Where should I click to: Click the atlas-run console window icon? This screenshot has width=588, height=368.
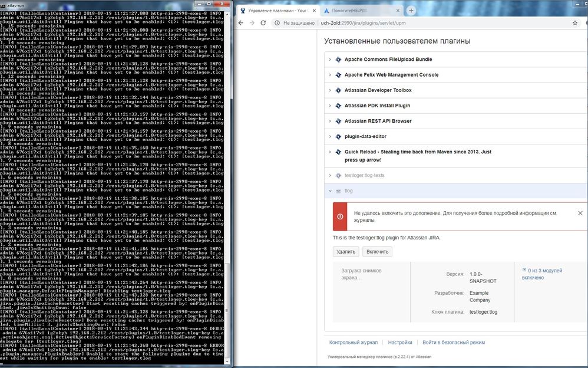(3, 5)
